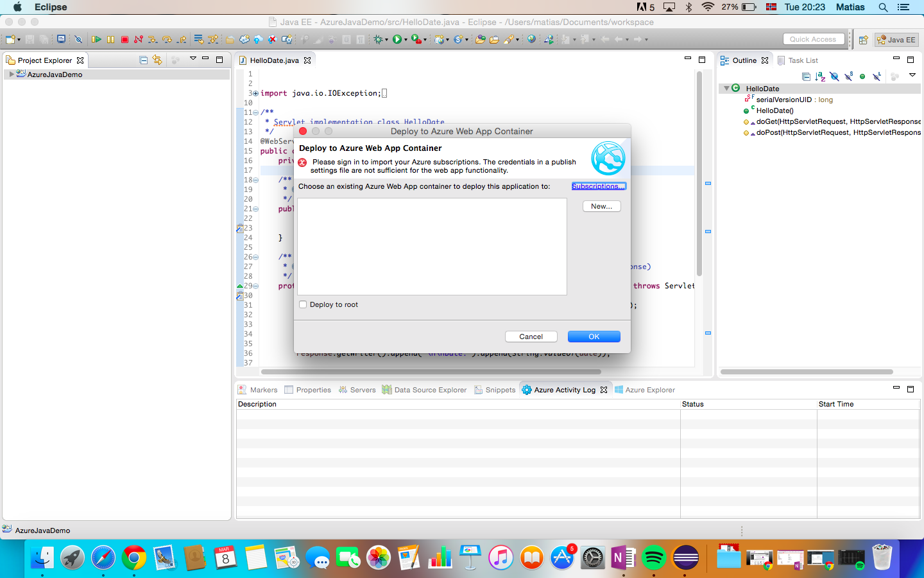Viewport: 924px width, 578px height.
Task: Open the Data Source Explorer tab
Action: [x=424, y=390]
